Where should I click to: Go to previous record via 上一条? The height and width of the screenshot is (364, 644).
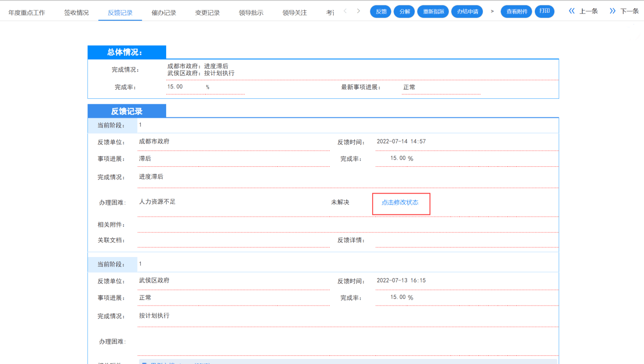tap(584, 11)
